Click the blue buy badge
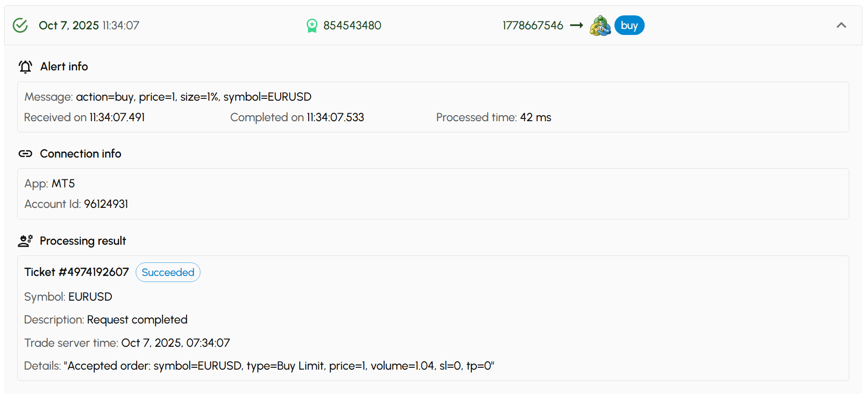868x399 pixels. coord(629,26)
